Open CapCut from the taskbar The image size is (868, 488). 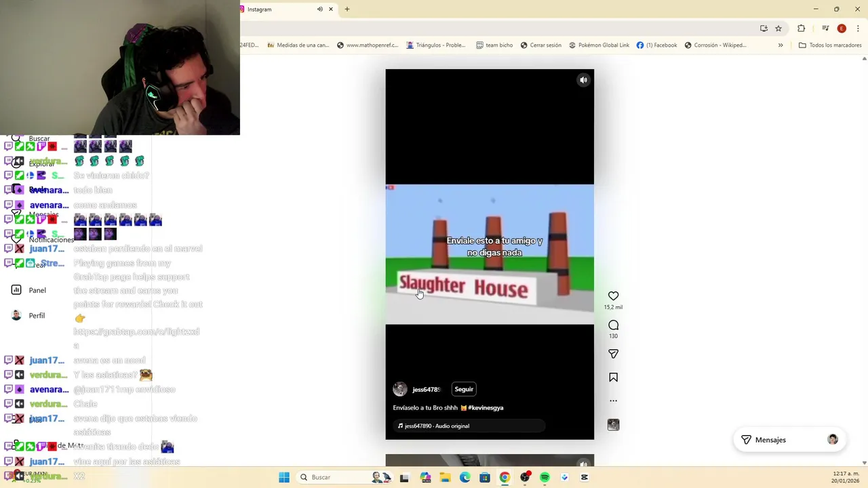(x=585, y=477)
